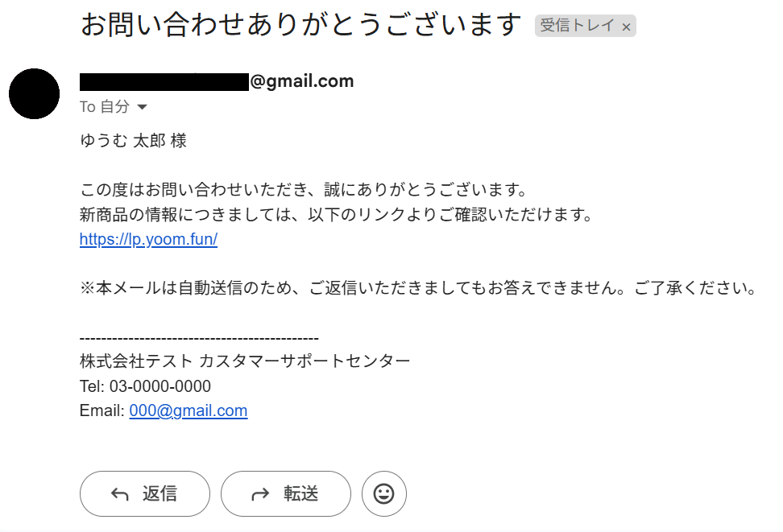783x532 pixels.
Task: Click the この度はお問い合わせ thank-you sentence
Action: pos(303,191)
